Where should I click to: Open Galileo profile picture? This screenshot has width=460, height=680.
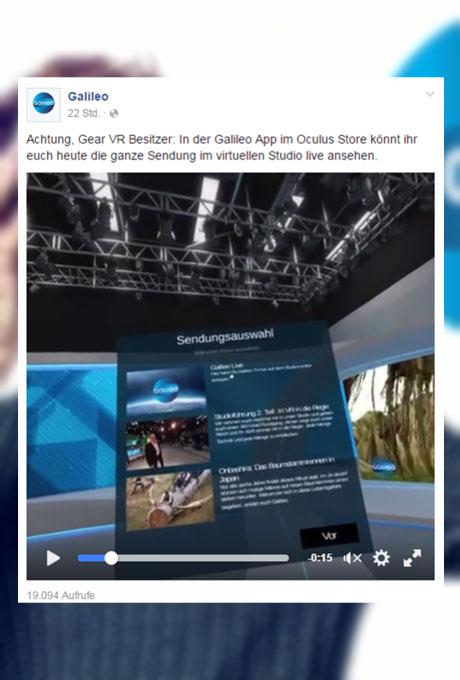[x=43, y=105]
